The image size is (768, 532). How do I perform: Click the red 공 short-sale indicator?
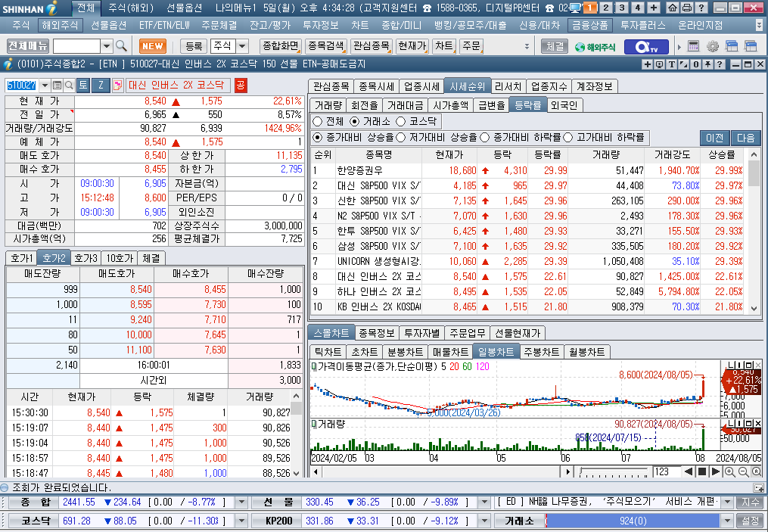(241, 86)
